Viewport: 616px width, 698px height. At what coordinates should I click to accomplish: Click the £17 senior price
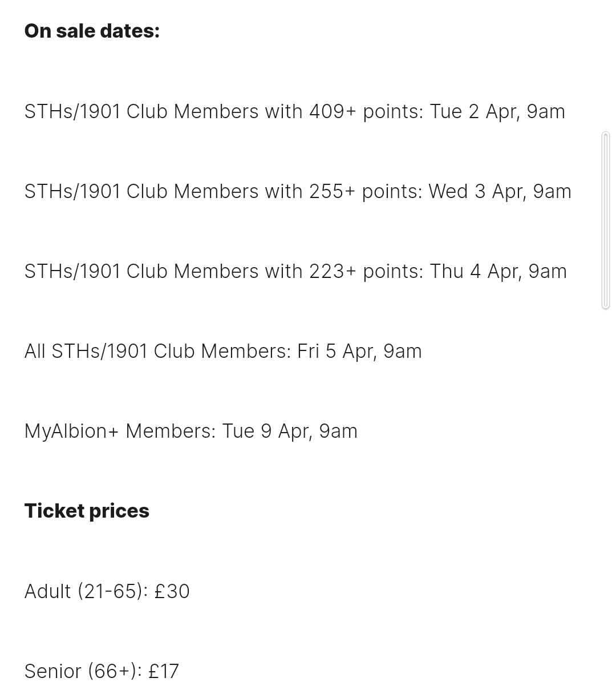[164, 671]
